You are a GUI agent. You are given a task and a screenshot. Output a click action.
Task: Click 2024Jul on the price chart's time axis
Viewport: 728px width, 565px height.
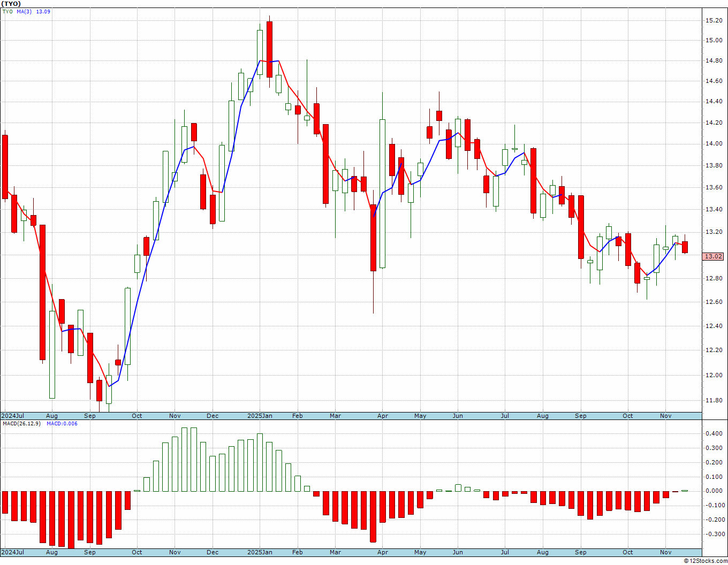[x=13, y=416]
